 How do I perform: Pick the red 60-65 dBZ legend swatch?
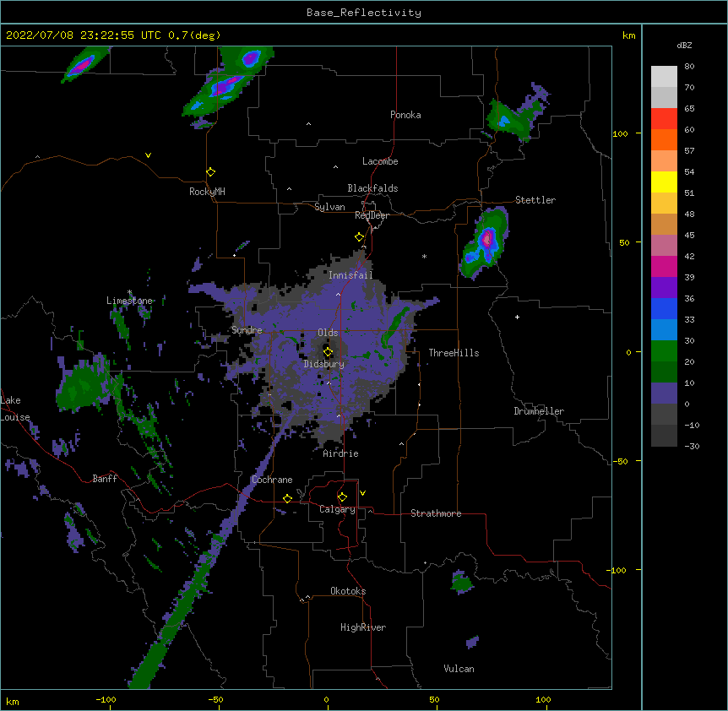664,119
